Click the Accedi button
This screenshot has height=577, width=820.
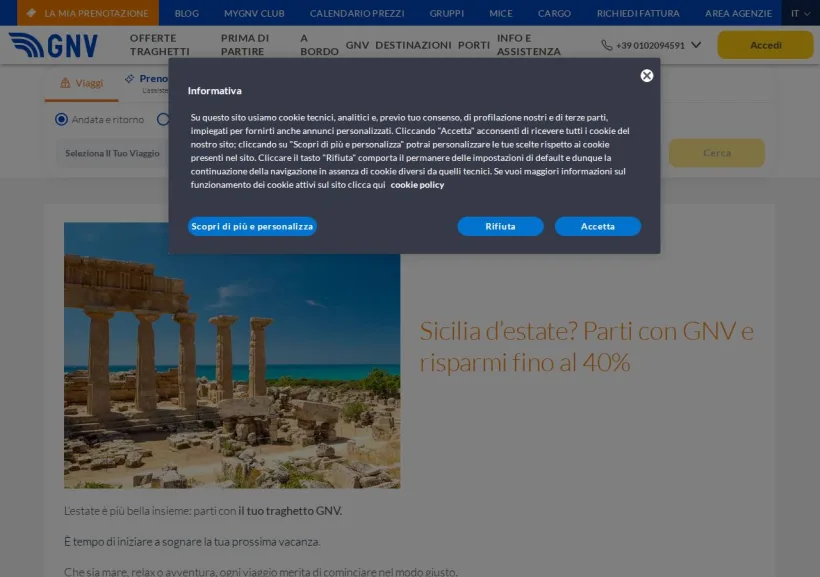point(765,45)
